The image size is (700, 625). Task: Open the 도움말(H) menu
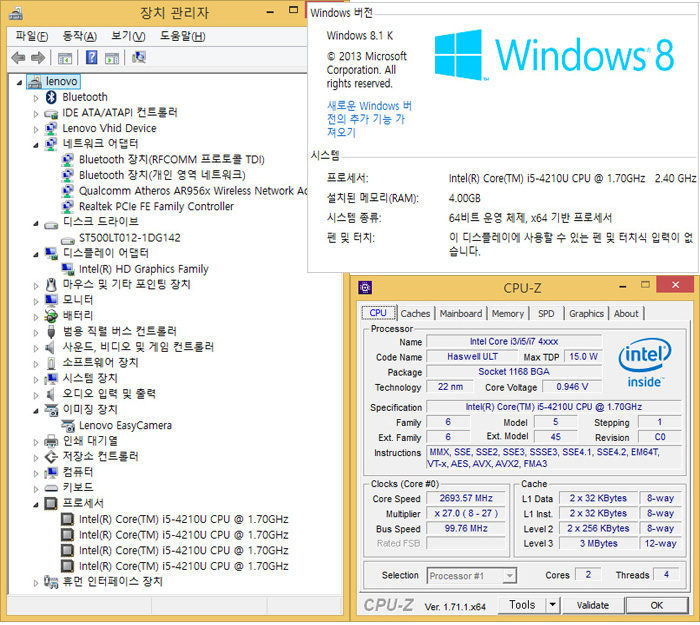[x=182, y=36]
